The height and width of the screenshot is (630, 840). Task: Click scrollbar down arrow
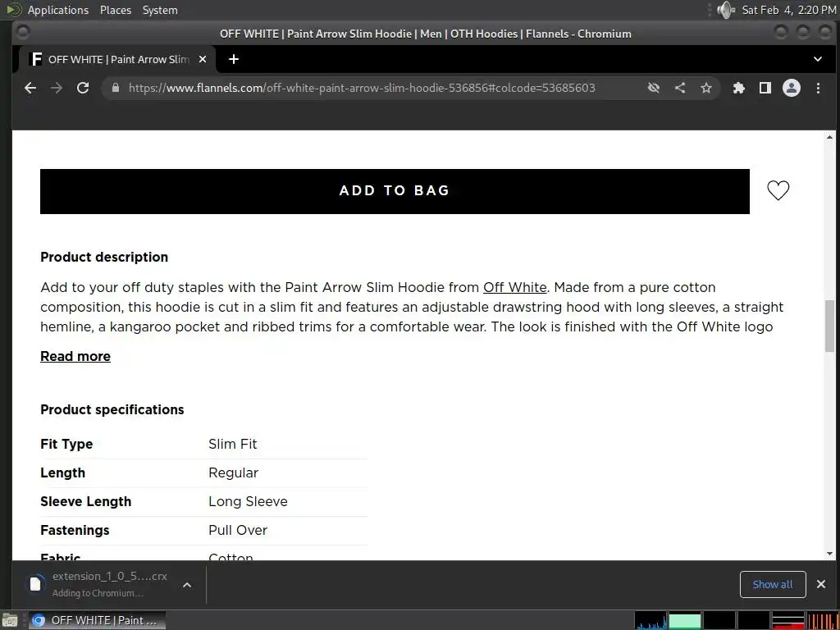(x=830, y=554)
